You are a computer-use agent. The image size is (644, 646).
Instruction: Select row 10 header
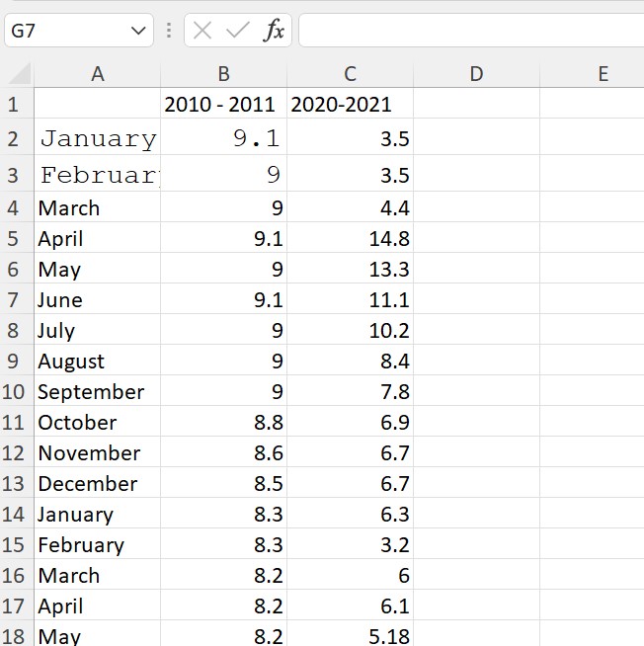pyautogui.click(x=17, y=391)
